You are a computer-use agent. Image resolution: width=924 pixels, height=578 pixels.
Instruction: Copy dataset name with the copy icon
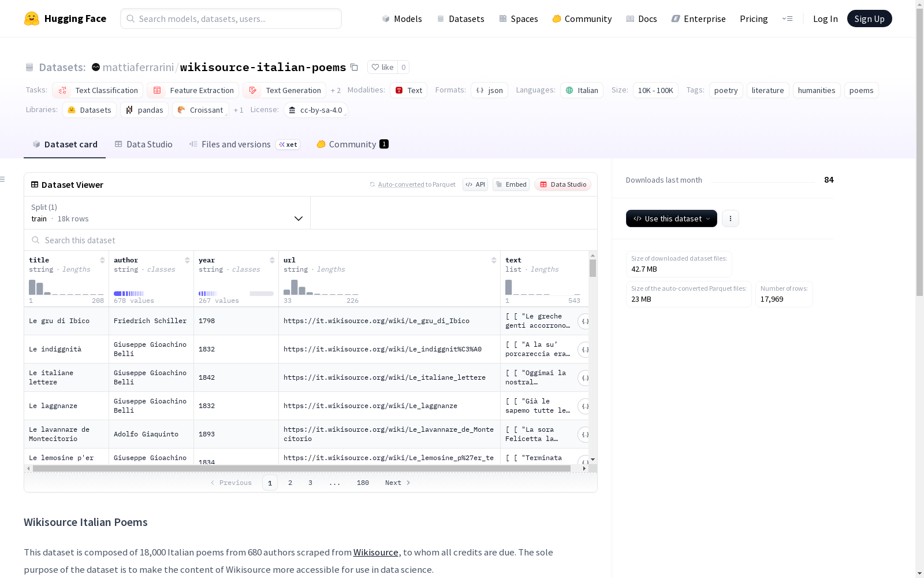pyautogui.click(x=355, y=68)
